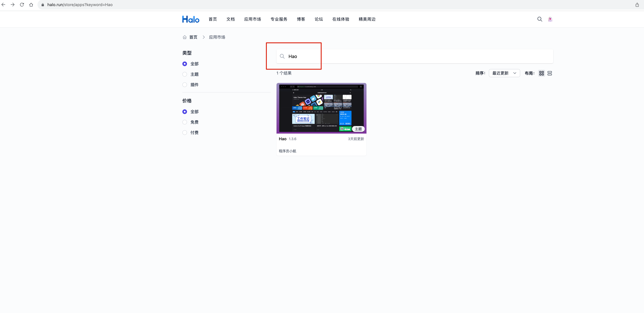
Task: Click the browser address bar URL
Action: click(x=80, y=5)
